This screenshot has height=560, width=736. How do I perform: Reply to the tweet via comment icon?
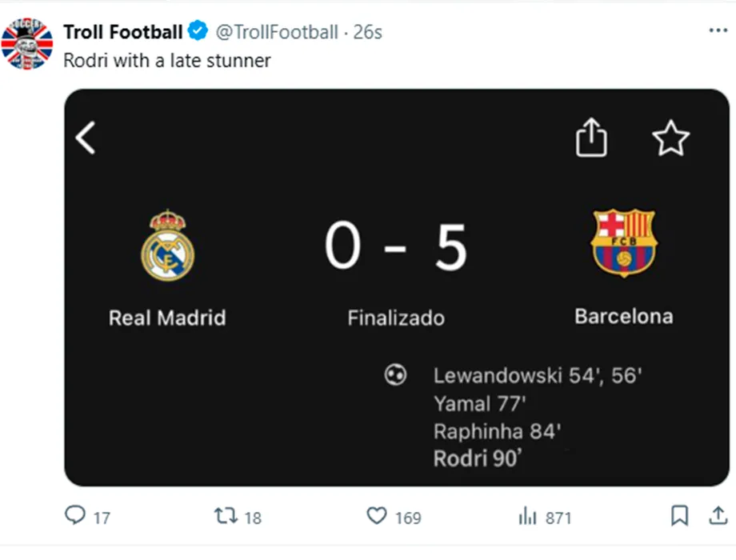pos(75,517)
